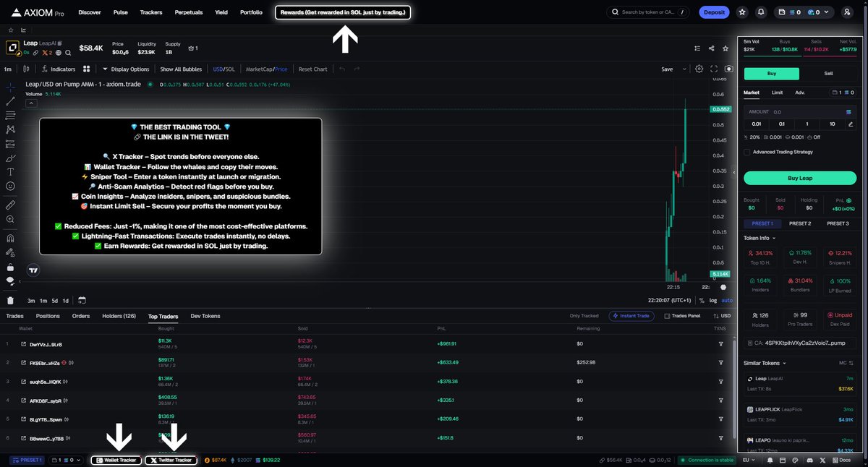Select the candlestick chart type icon

click(27, 69)
